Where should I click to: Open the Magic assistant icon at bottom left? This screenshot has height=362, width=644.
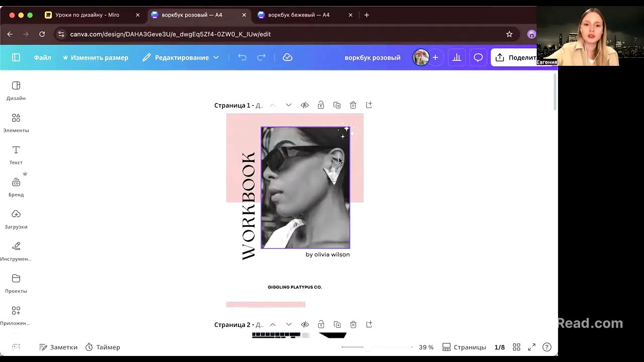[16, 347]
